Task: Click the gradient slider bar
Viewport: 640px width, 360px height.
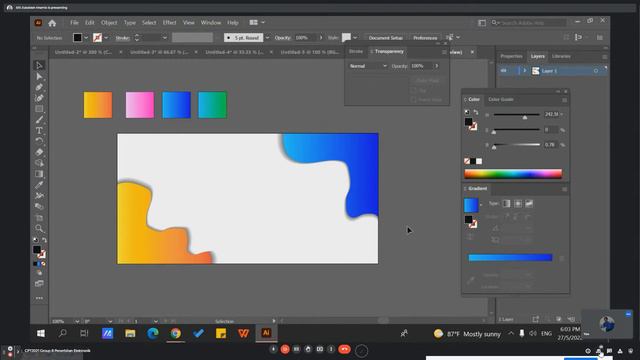Action: (510, 258)
